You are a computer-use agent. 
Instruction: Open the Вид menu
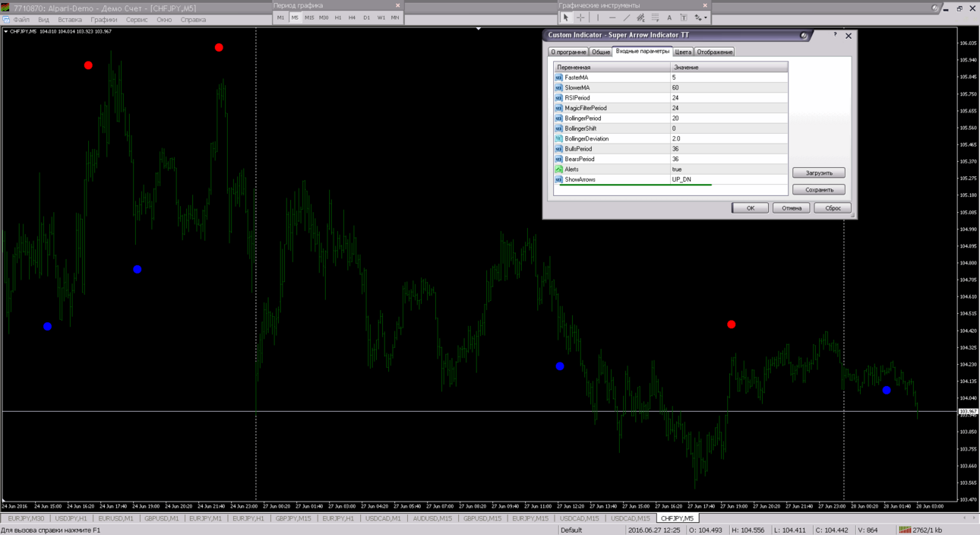point(43,20)
